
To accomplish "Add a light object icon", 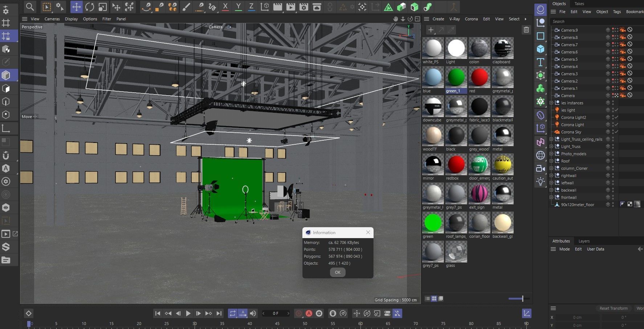I will [x=541, y=181].
